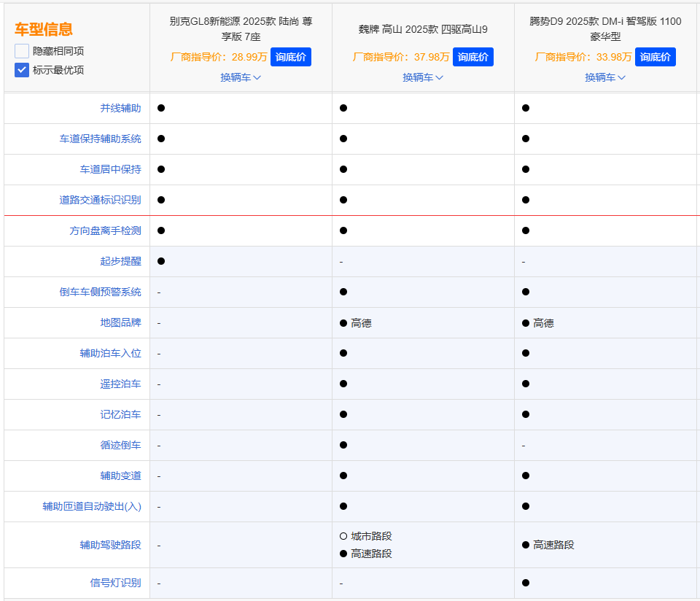Open 换辆车 dropdown under 腾势D9
Viewport: 700px width, 601px height.
pos(605,78)
